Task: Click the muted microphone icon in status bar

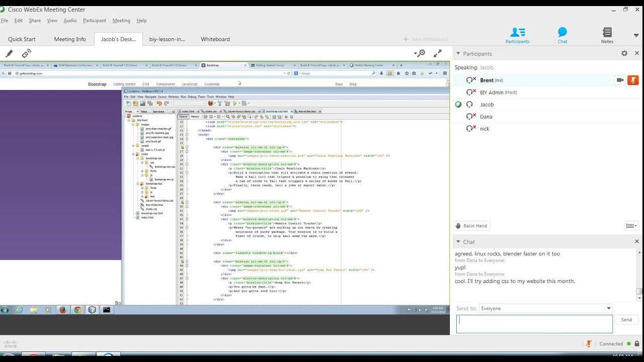Action: tap(589, 344)
